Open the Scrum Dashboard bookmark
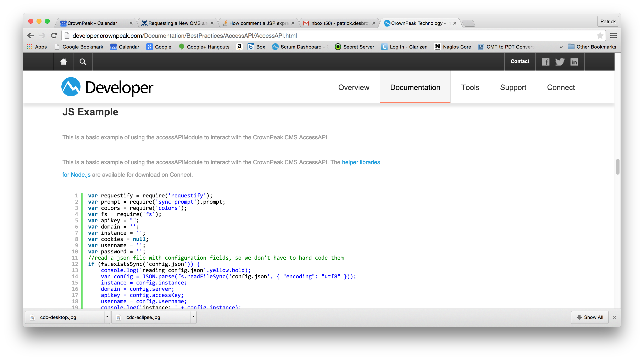This screenshot has width=644, height=360. 300,47
